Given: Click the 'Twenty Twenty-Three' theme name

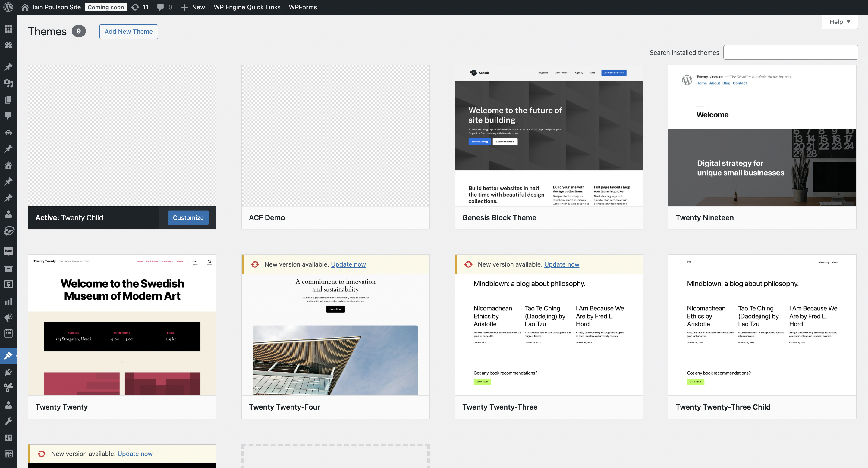Looking at the screenshot, I should (x=500, y=407).
